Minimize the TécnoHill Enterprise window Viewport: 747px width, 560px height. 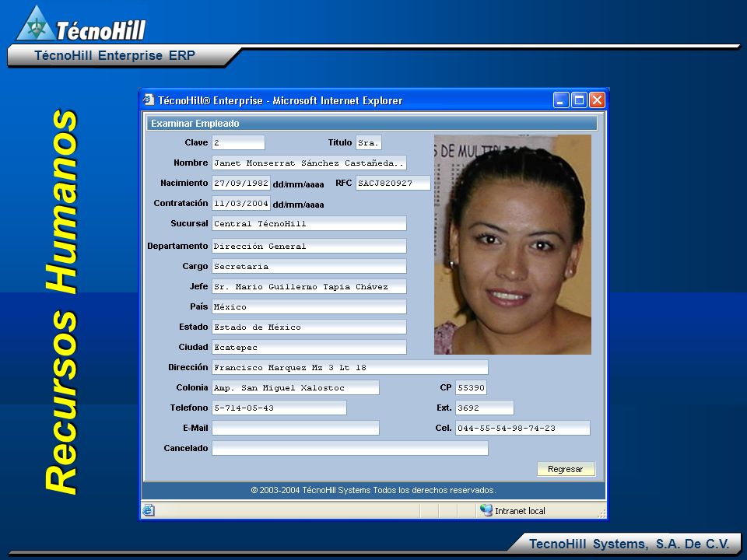561,100
